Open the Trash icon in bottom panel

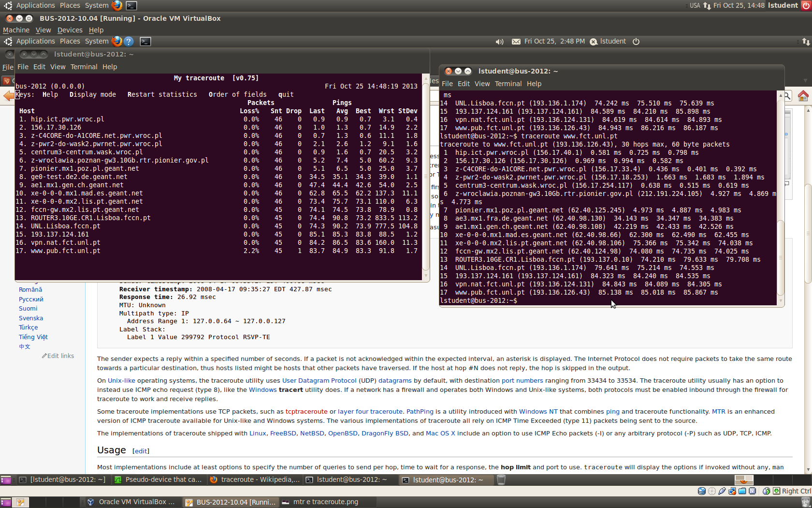click(501, 480)
